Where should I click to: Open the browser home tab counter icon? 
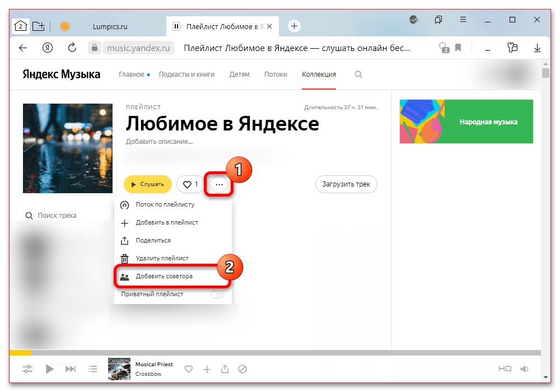point(20,26)
